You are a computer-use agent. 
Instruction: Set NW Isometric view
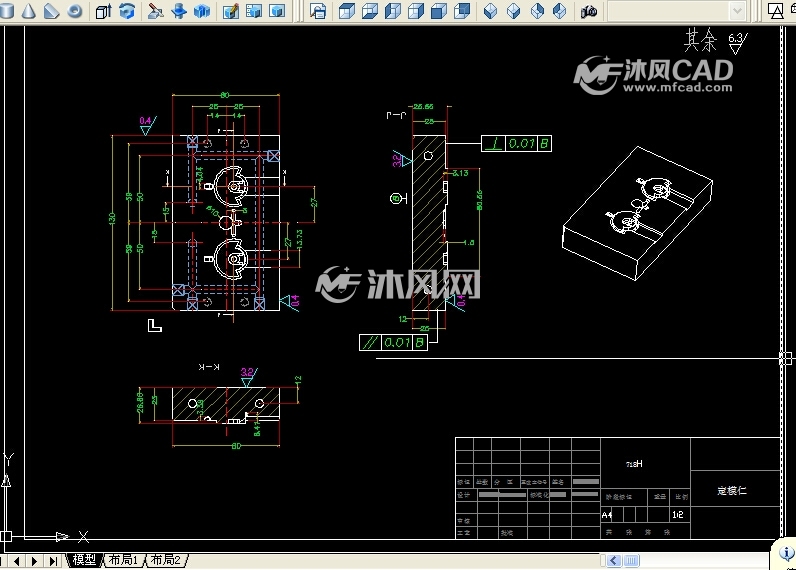tap(559, 11)
